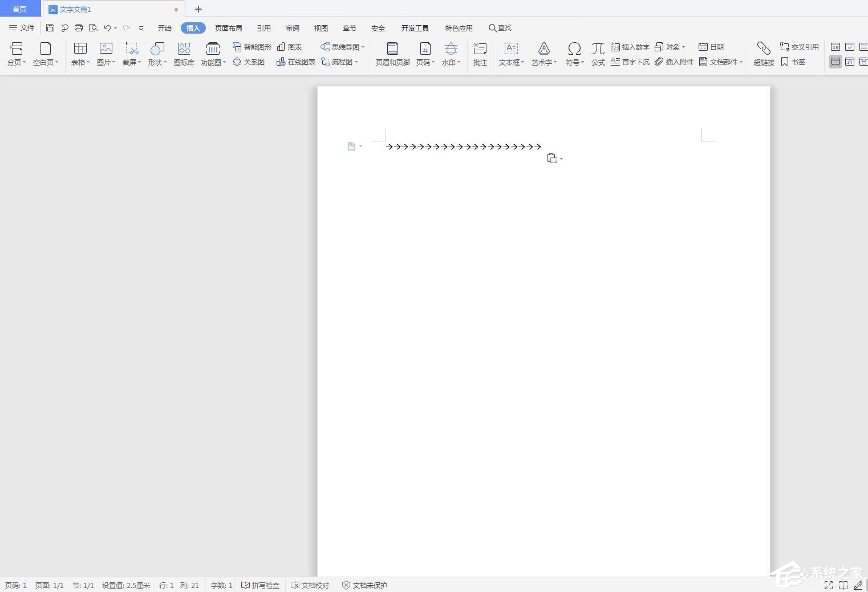Open the Icon Library (图标库)
Screen dimensions: 868x592
[x=184, y=54]
